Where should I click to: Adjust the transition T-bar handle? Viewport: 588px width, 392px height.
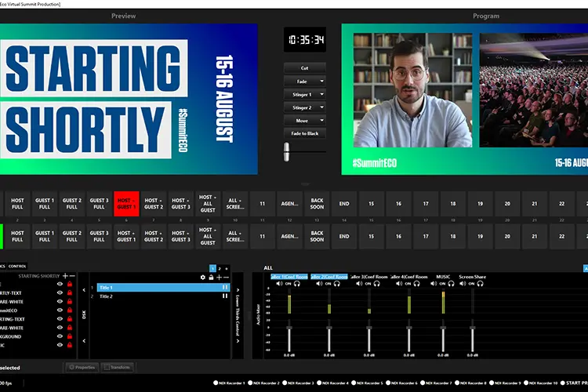tap(287, 151)
